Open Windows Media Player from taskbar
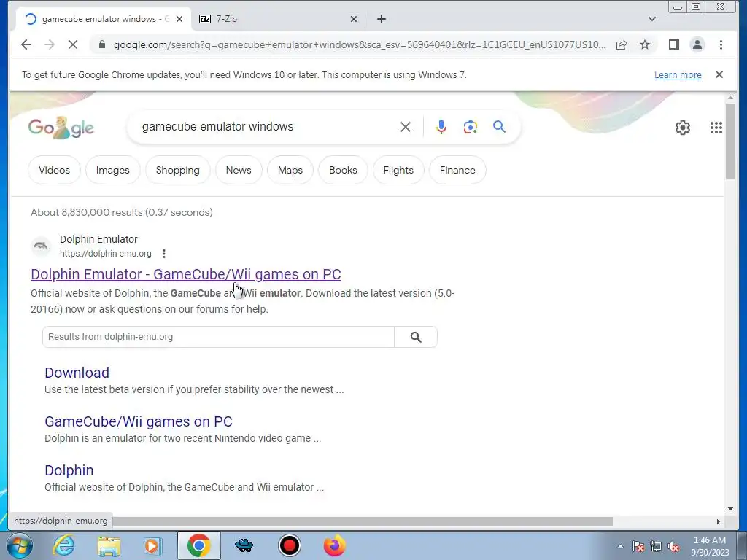The height and width of the screenshot is (560, 747). coord(152,545)
